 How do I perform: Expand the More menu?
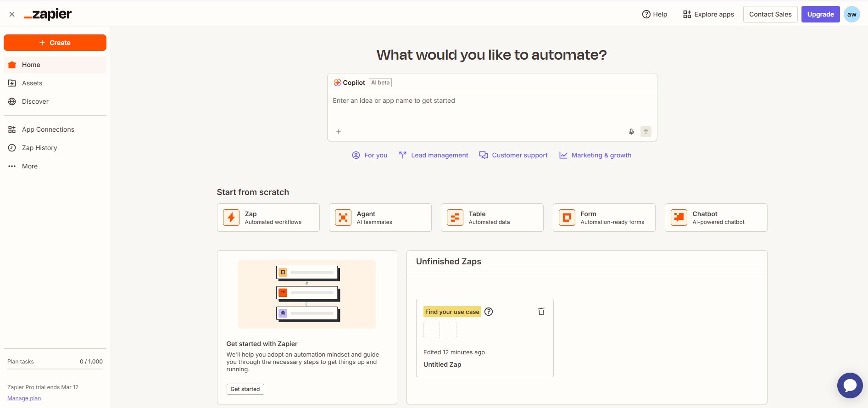[x=55, y=166]
